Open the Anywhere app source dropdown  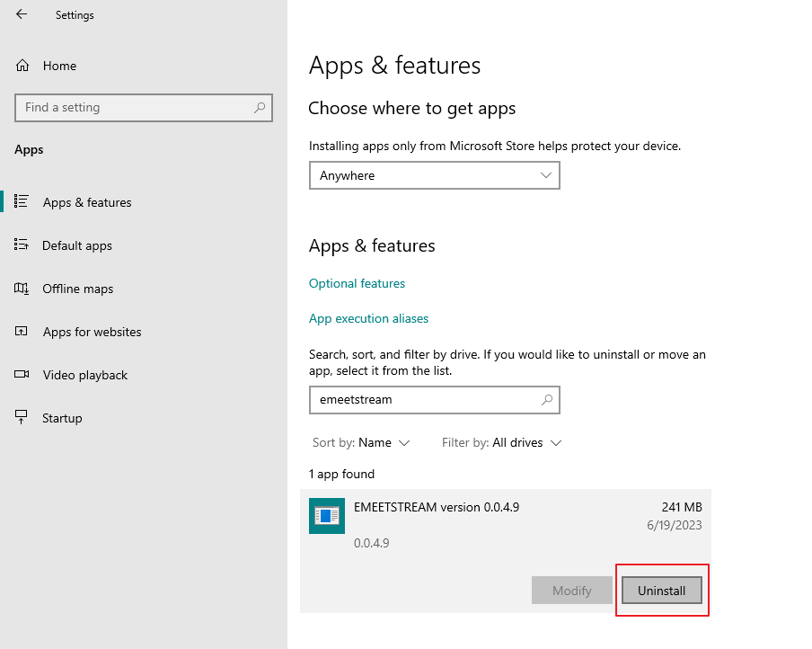point(434,175)
